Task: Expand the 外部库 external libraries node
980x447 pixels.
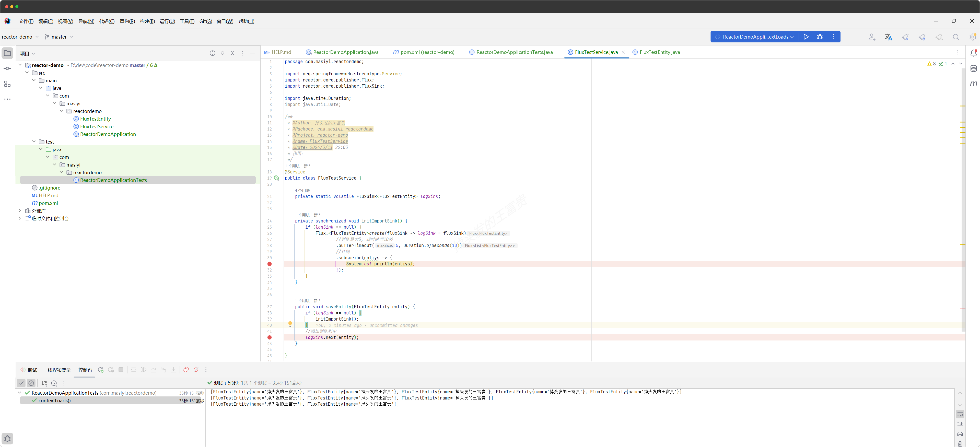Action: coord(20,211)
